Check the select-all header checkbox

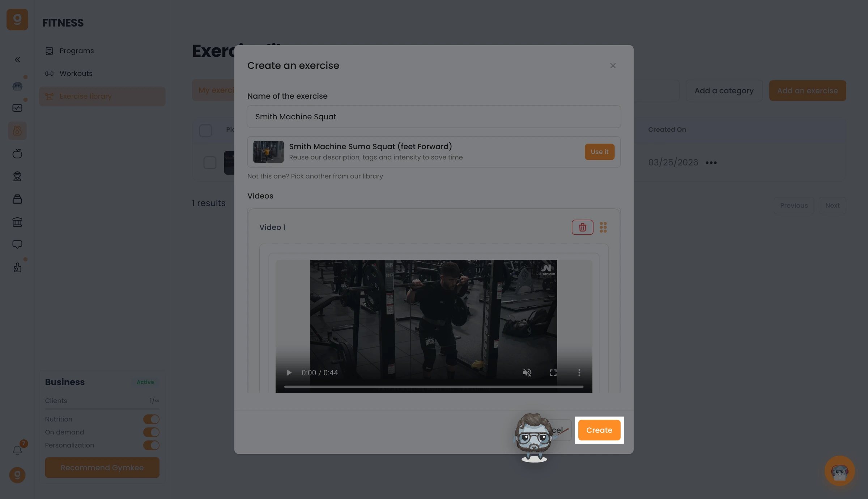pyautogui.click(x=205, y=131)
